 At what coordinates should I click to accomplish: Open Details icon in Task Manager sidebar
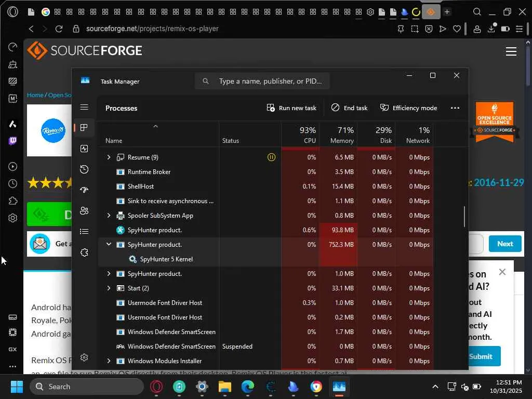[x=84, y=231]
